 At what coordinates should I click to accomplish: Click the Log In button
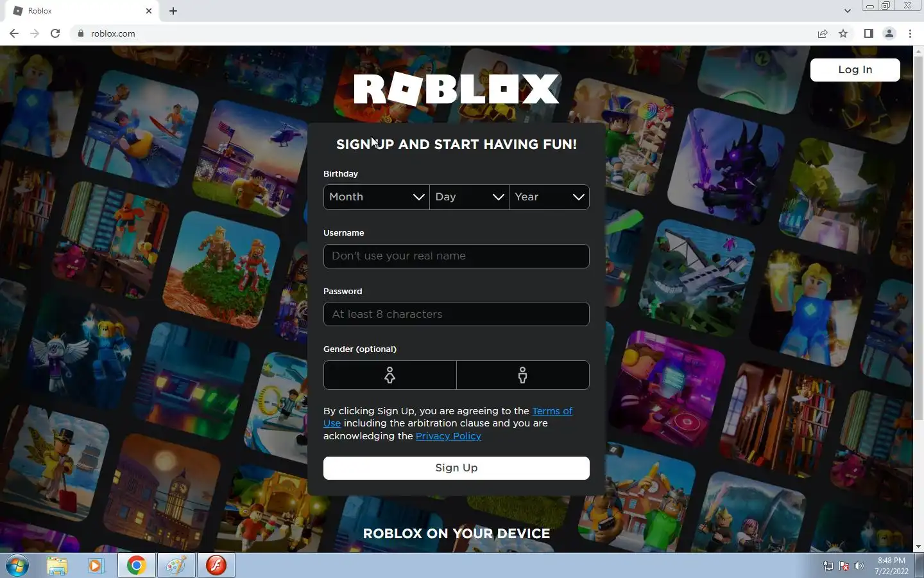click(855, 69)
